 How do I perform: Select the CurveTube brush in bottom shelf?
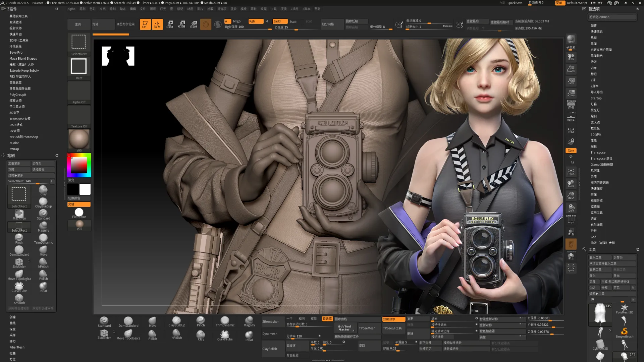[x=225, y=335]
